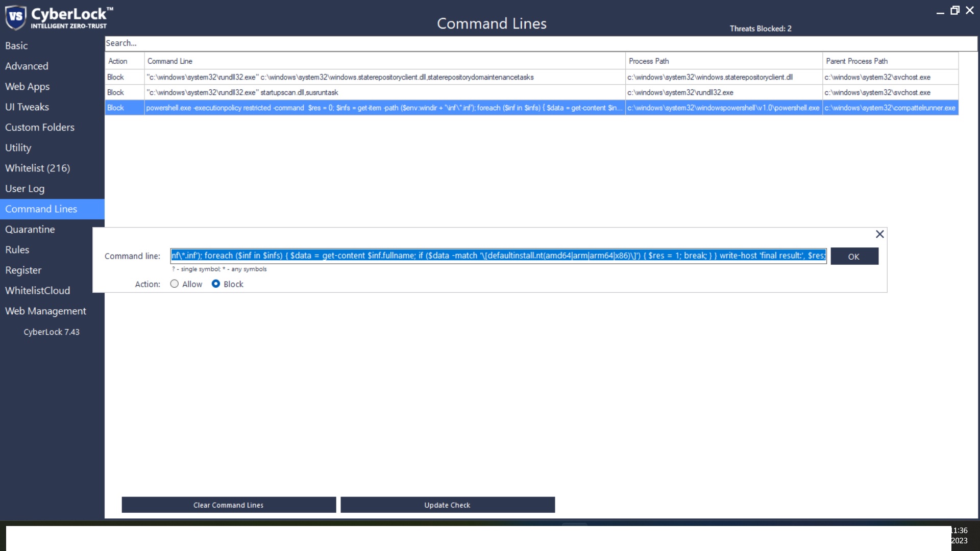Click the Update Check button

pos(447,505)
